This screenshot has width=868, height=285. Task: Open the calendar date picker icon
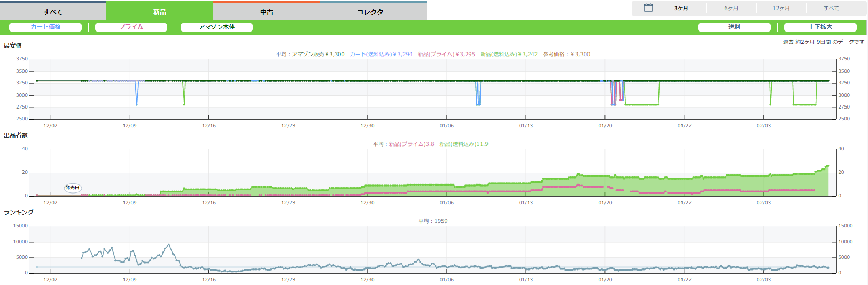click(x=648, y=8)
